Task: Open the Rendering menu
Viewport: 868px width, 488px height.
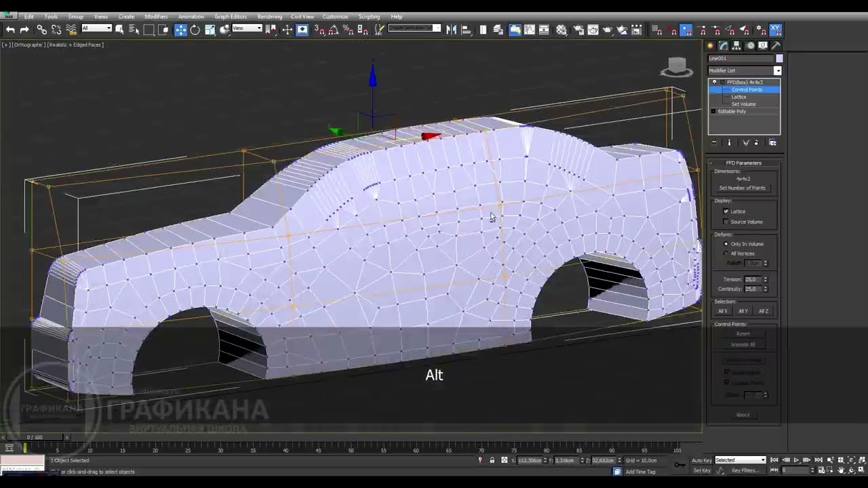Action: pyautogui.click(x=270, y=16)
